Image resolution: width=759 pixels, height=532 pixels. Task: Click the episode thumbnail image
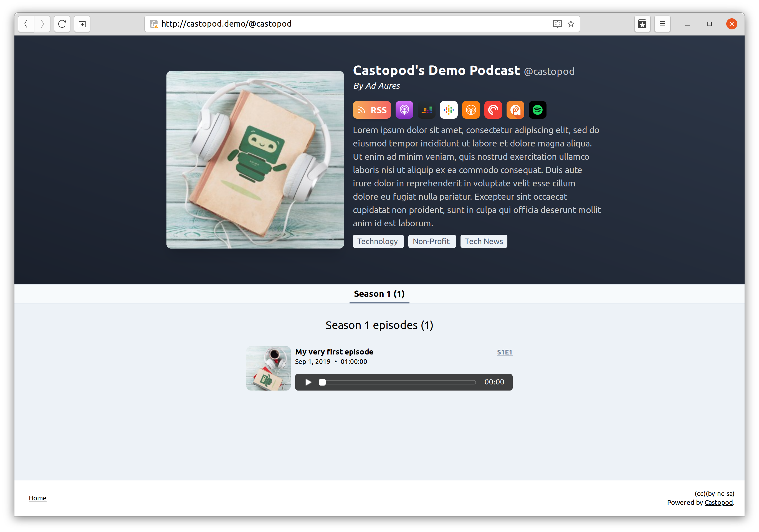point(268,367)
